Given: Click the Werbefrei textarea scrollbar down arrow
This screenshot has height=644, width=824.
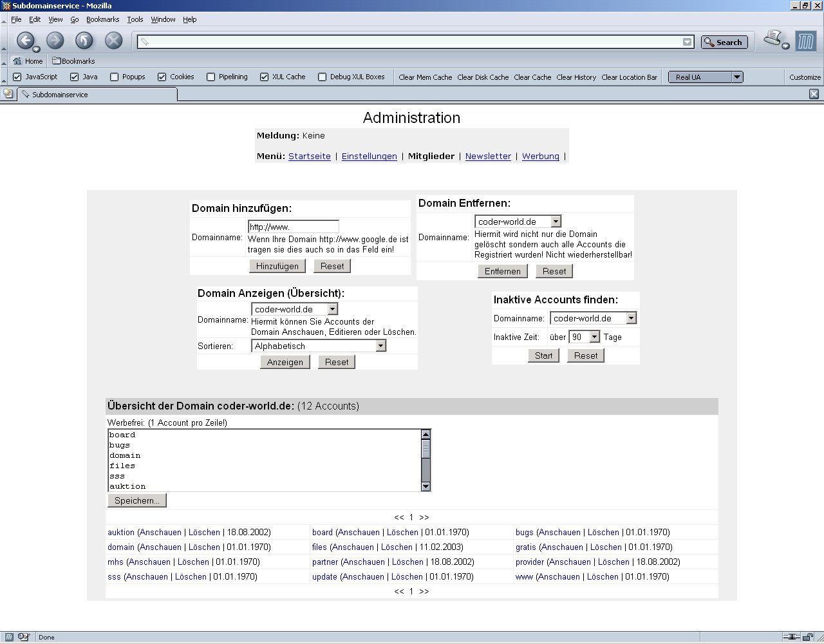Looking at the screenshot, I should (x=426, y=486).
